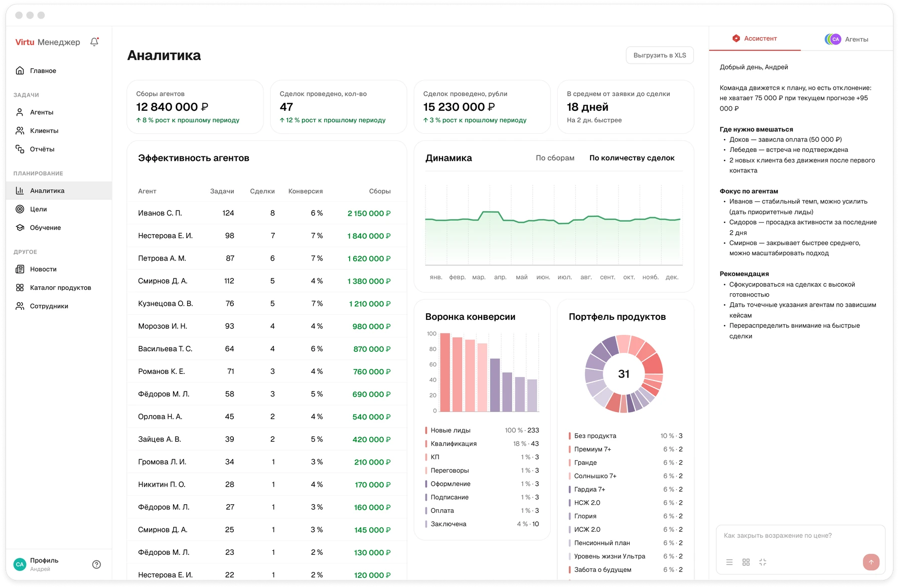The width and height of the screenshot is (899, 588).
Task: Open Главное via home icon
Action: [20, 71]
